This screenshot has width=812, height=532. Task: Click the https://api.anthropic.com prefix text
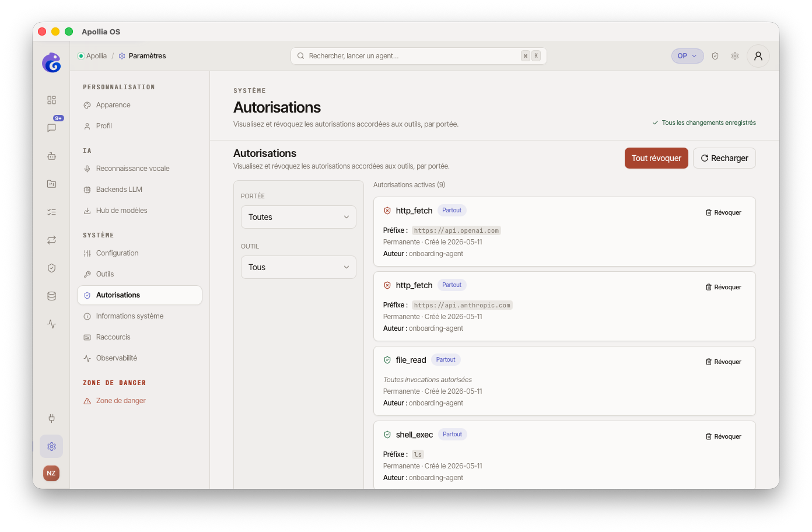pyautogui.click(x=462, y=305)
